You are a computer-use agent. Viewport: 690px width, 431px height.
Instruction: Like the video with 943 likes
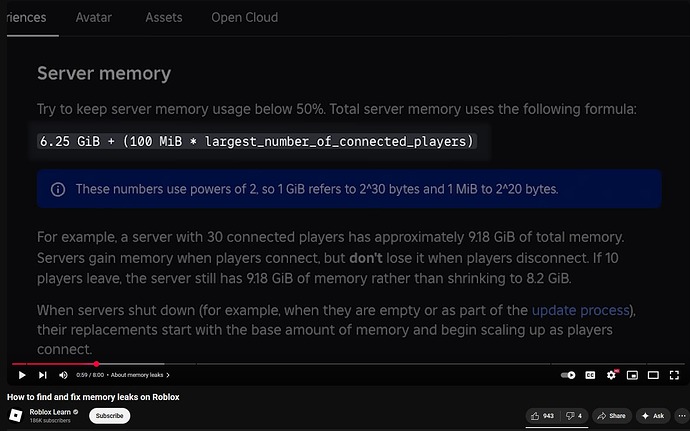click(x=542, y=416)
